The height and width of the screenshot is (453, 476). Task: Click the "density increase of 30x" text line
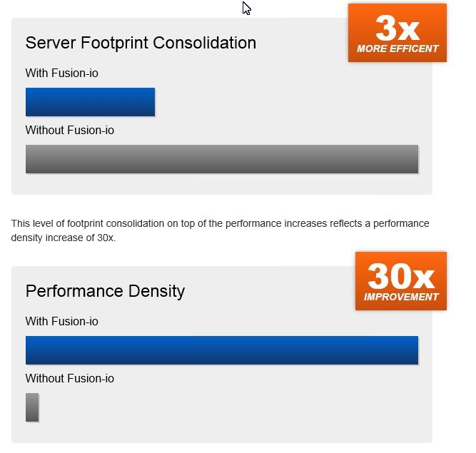[x=64, y=238]
